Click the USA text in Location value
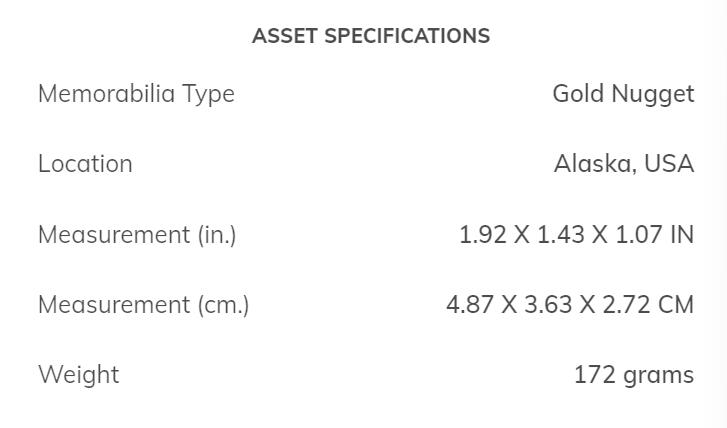Viewport: 727px width, 428px height. click(669, 164)
